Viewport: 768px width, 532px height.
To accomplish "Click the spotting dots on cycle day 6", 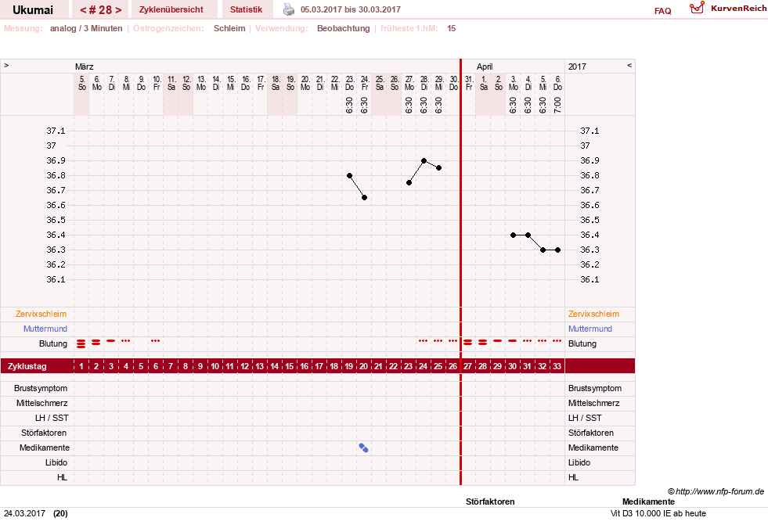I will coord(155,340).
